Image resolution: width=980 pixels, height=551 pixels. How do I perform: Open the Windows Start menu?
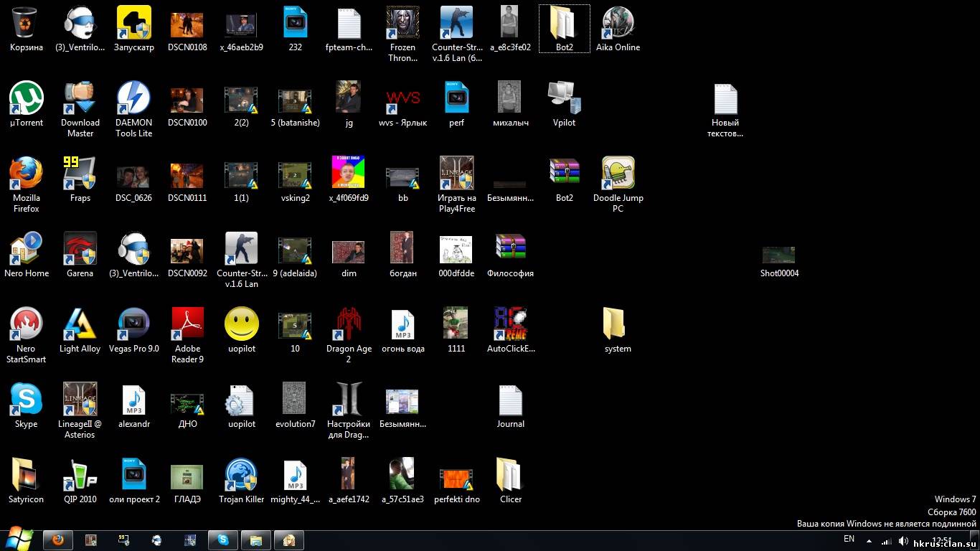(x=19, y=540)
